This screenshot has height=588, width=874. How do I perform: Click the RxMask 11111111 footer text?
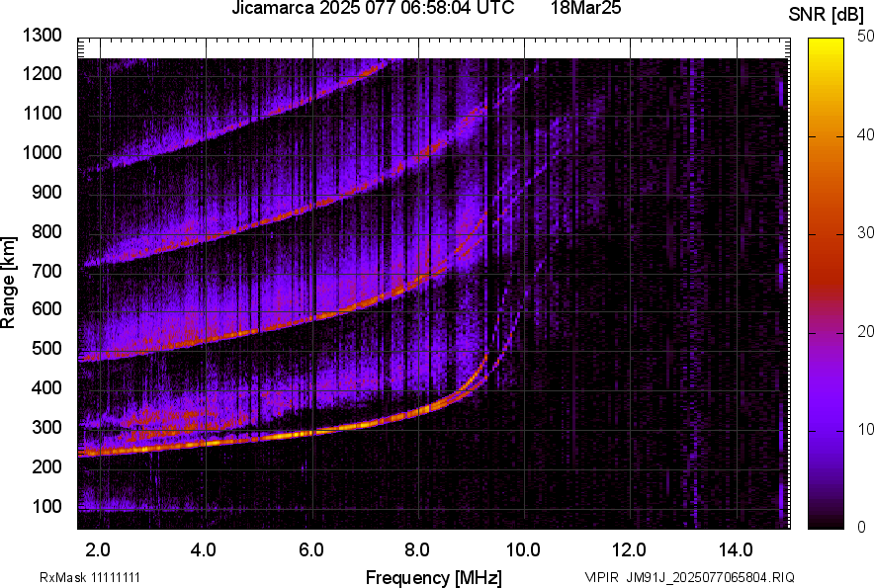(x=90, y=577)
